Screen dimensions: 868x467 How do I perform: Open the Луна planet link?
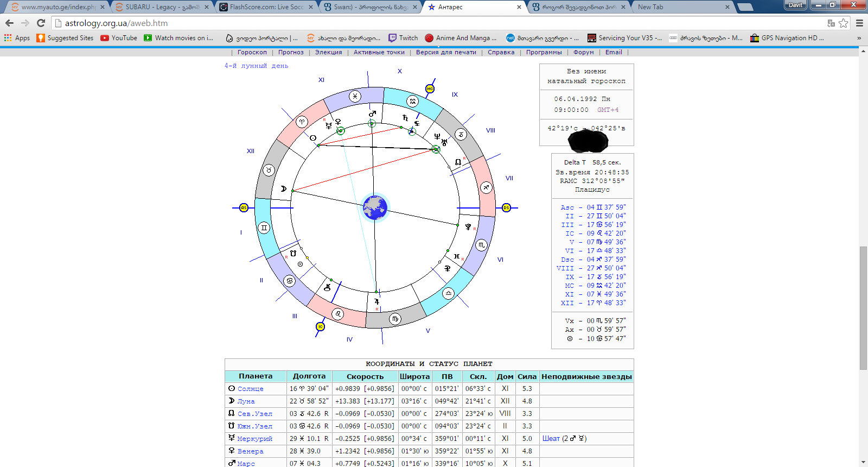tap(246, 401)
